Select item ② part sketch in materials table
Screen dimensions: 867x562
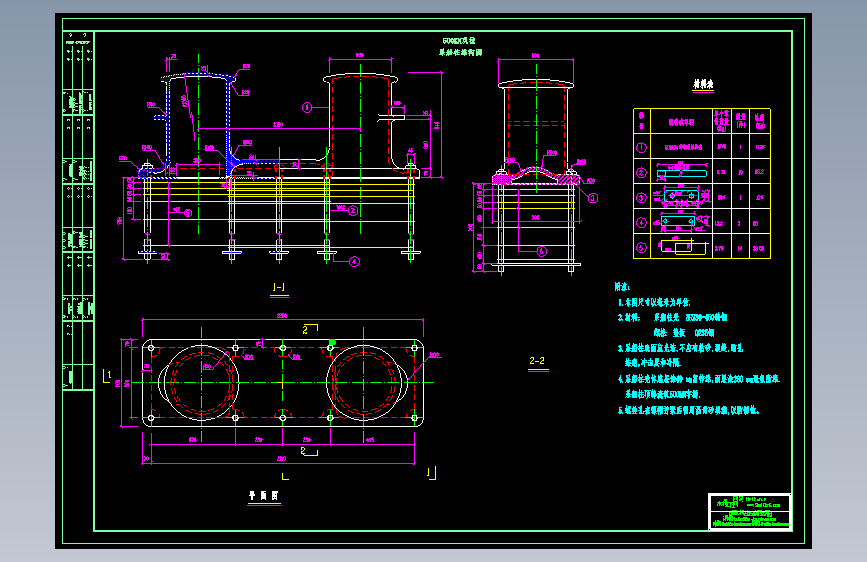point(681,172)
